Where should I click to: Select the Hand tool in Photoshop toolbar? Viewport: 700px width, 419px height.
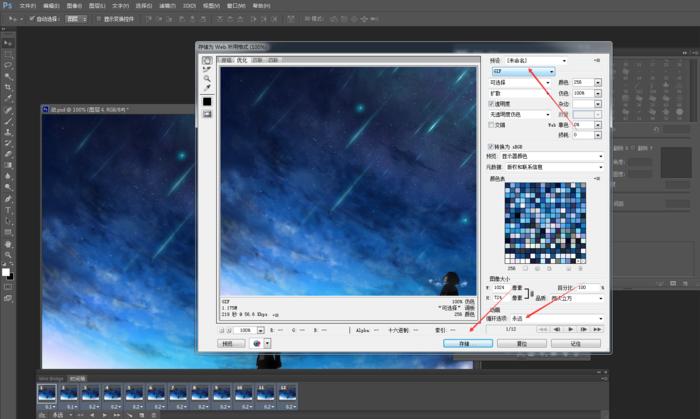tap(8, 244)
